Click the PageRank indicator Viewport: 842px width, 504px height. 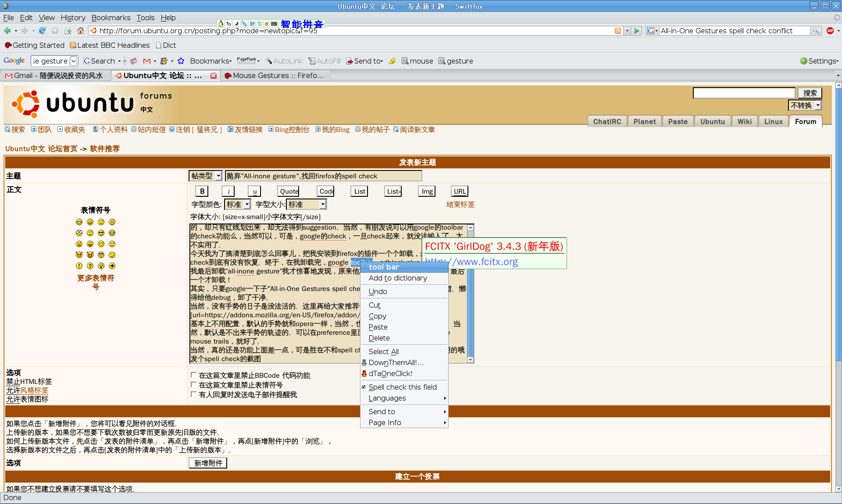pyautogui.click(x=247, y=60)
